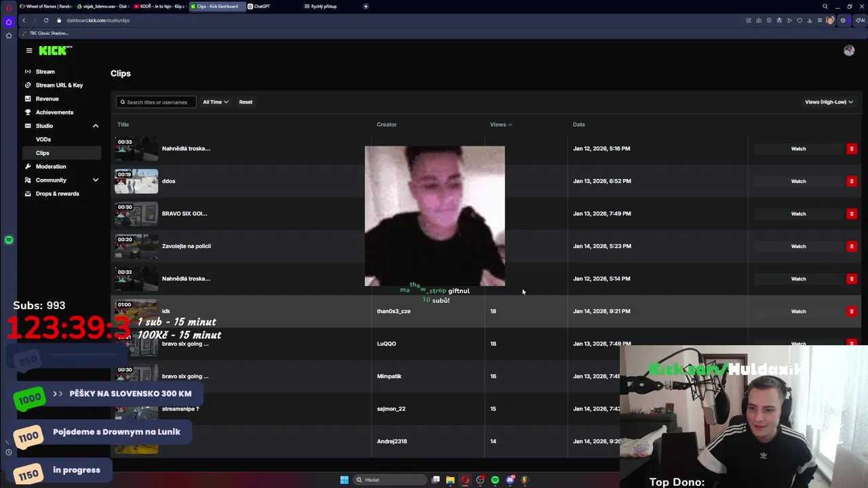Delete clip dated Jan 12, 5:16 PM
This screenshot has width=868, height=488.
(x=852, y=148)
